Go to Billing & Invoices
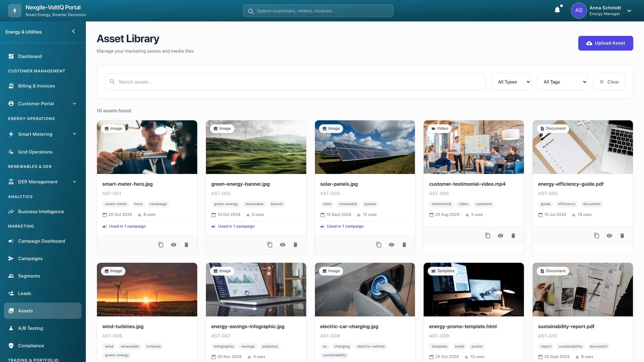The image size is (644, 362). point(37,86)
